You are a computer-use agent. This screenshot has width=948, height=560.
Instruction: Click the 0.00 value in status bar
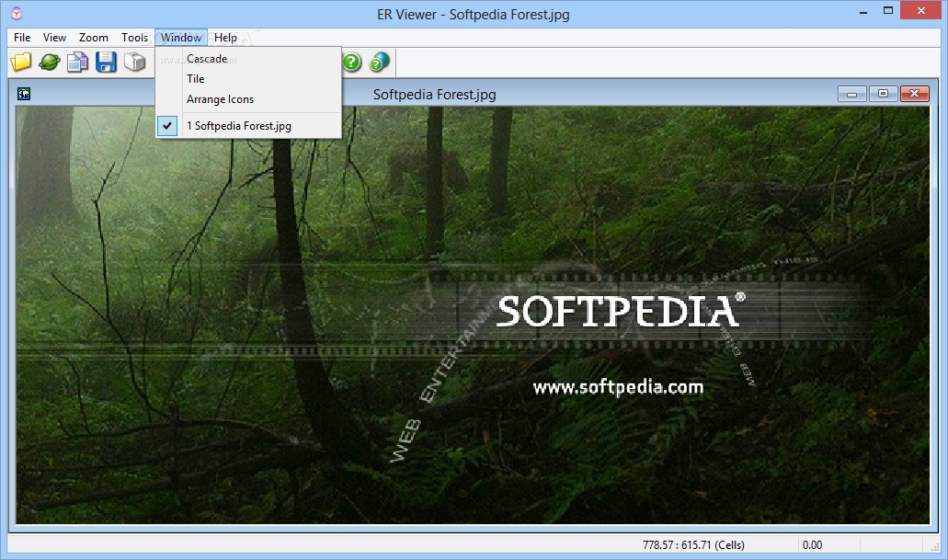[812, 545]
